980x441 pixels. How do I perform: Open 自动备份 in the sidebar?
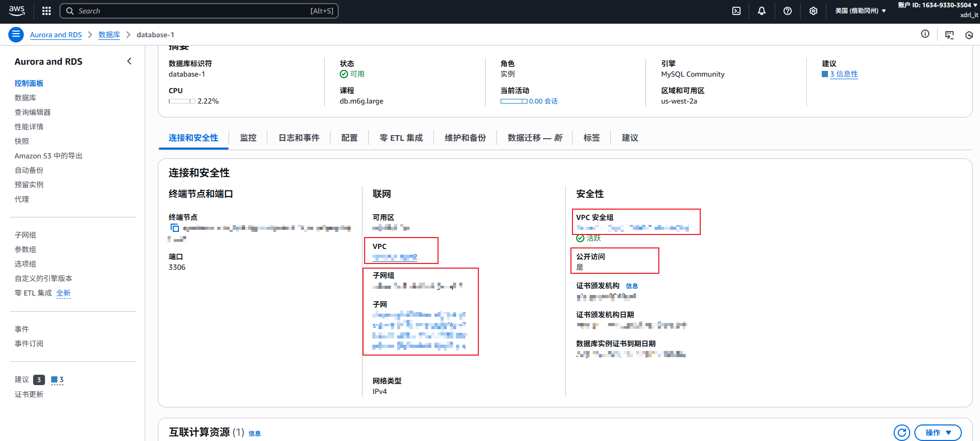29,170
